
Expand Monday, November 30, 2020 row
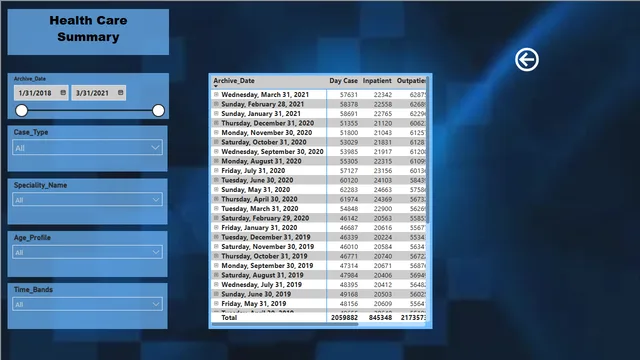coord(216,132)
